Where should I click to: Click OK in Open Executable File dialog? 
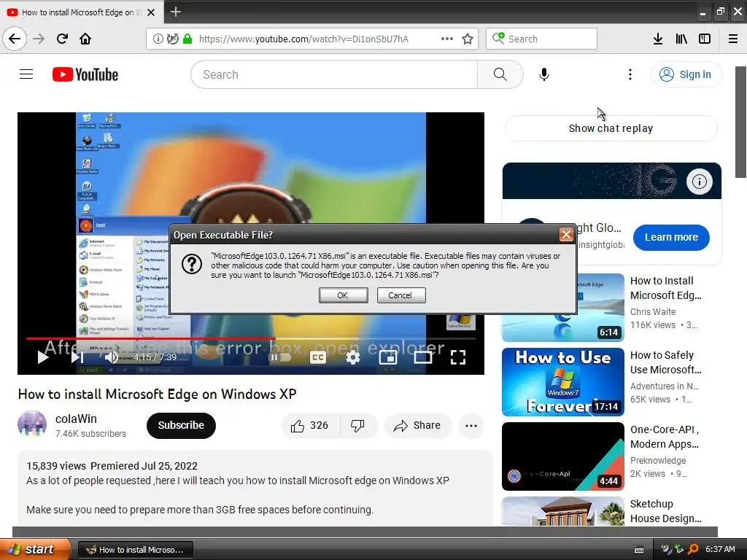[343, 295]
